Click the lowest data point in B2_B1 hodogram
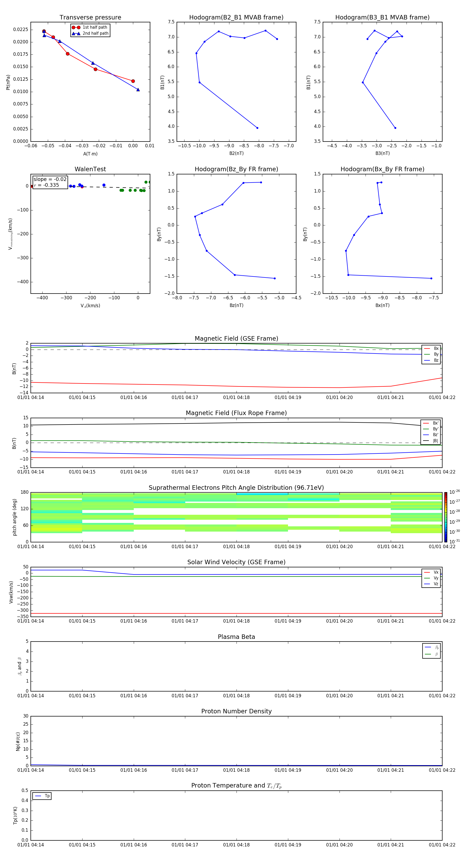The width and height of the screenshot is (473, 868). (257, 128)
